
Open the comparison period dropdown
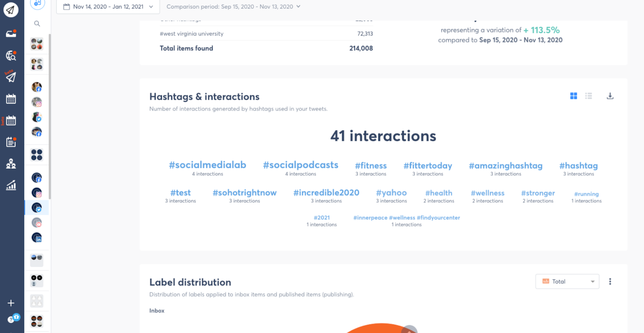coord(233,6)
